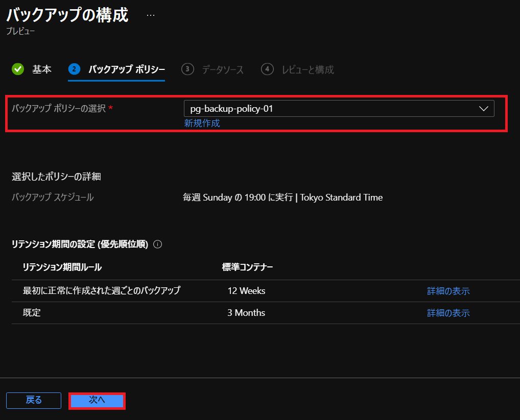520x420 pixels.
Task: Click the step 3 number circle icon
Action: point(188,69)
